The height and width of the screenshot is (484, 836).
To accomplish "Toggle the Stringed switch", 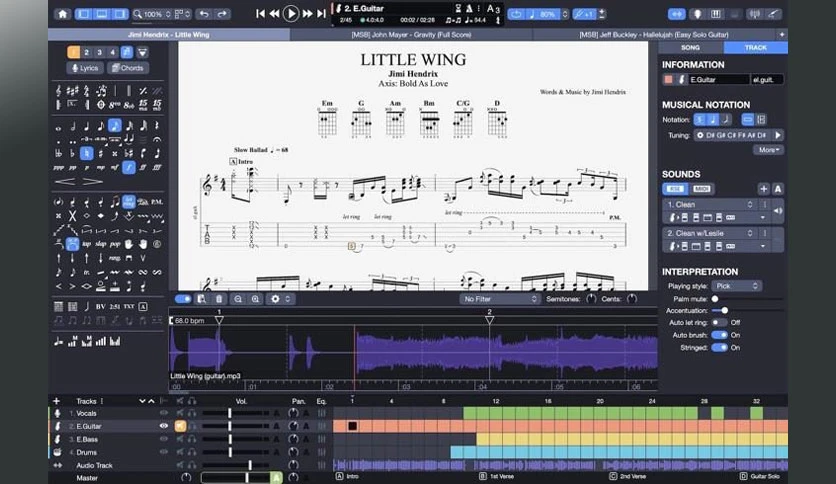I will click(719, 348).
